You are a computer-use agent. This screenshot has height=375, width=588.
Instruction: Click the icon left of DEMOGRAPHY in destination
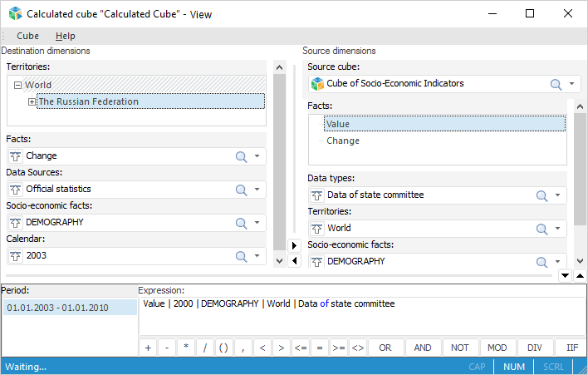[15, 223]
